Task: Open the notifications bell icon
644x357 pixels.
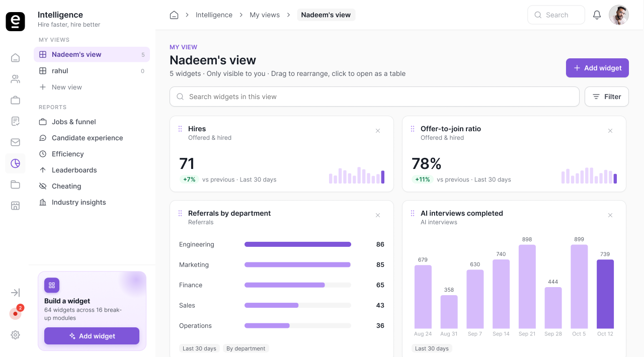Action: pos(597,15)
